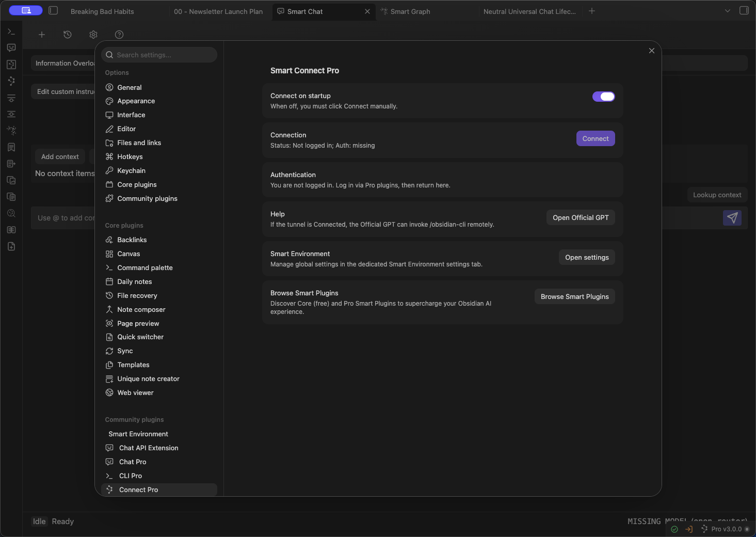Open Community plugins settings
Viewport: 756px width, 537px height.
coord(159,199)
